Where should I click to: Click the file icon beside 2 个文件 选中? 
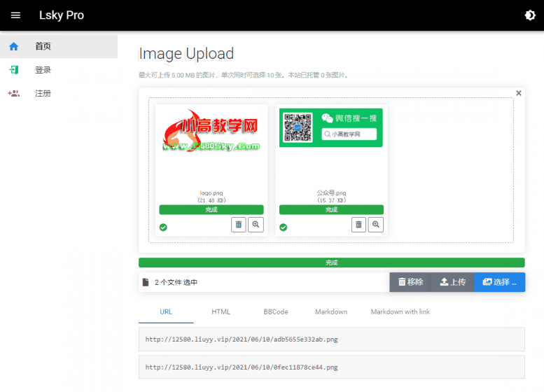[146, 282]
